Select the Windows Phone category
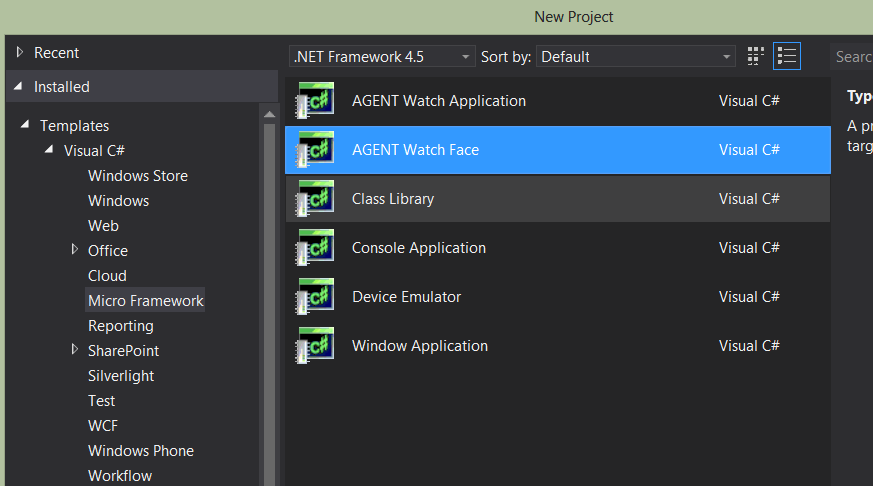The height and width of the screenshot is (486, 873). [x=141, y=451]
